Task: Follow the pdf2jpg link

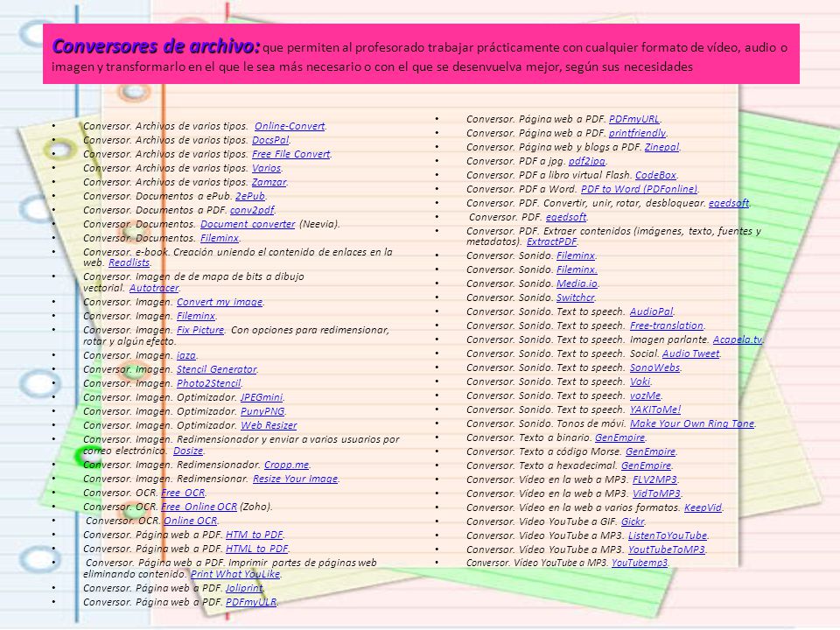Action: (x=586, y=161)
